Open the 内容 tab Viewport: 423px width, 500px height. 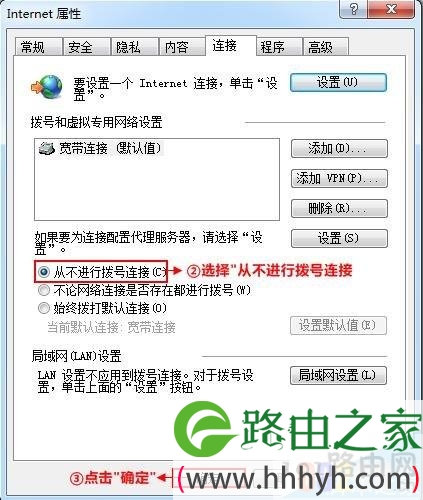[182, 47]
